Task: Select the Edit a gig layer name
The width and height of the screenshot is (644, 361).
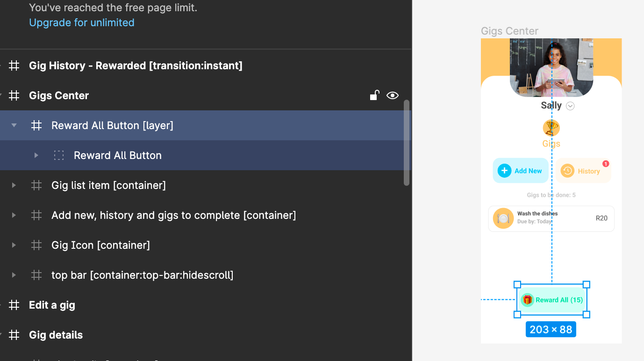Action: (52, 305)
